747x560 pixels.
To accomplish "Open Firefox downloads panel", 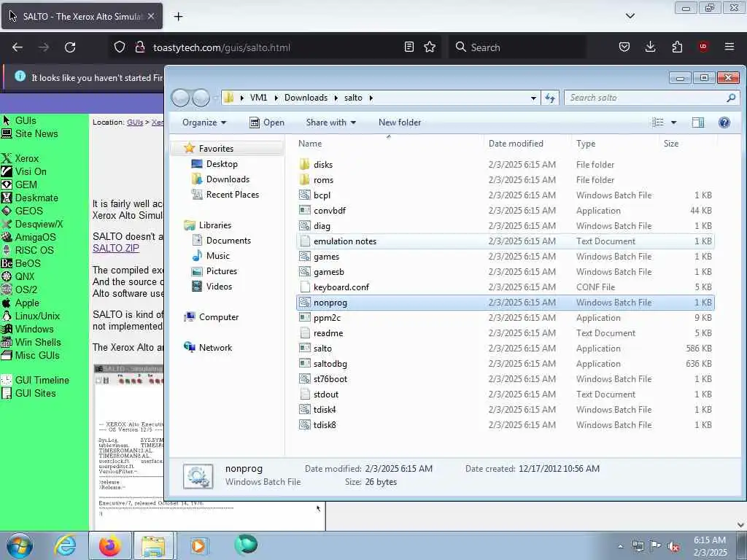I will tap(650, 47).
